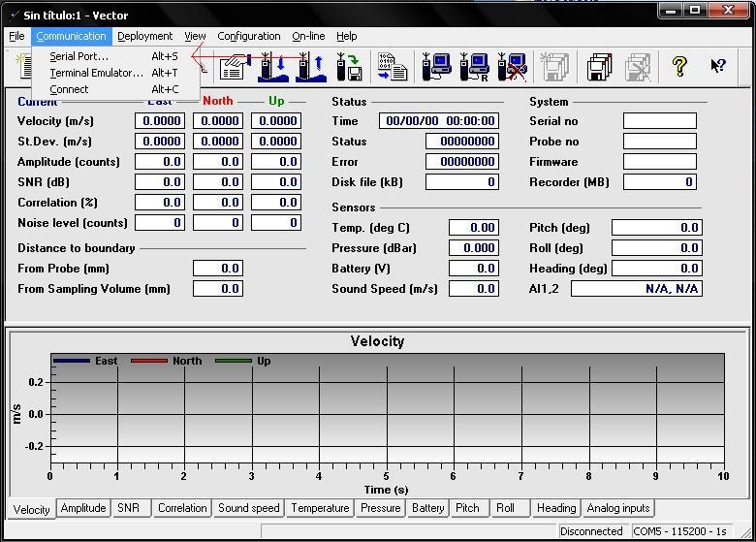Click the Velocity Up value field
Viewport: 756px width, 542px height.
(x=276, y=120)
